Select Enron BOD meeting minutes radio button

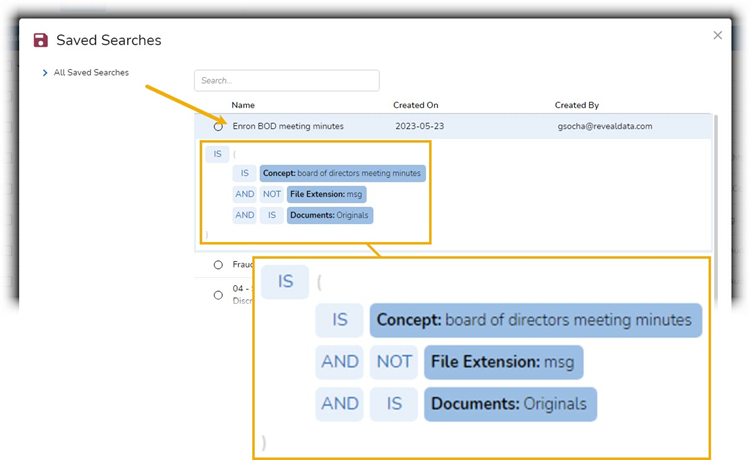point(218,127)
